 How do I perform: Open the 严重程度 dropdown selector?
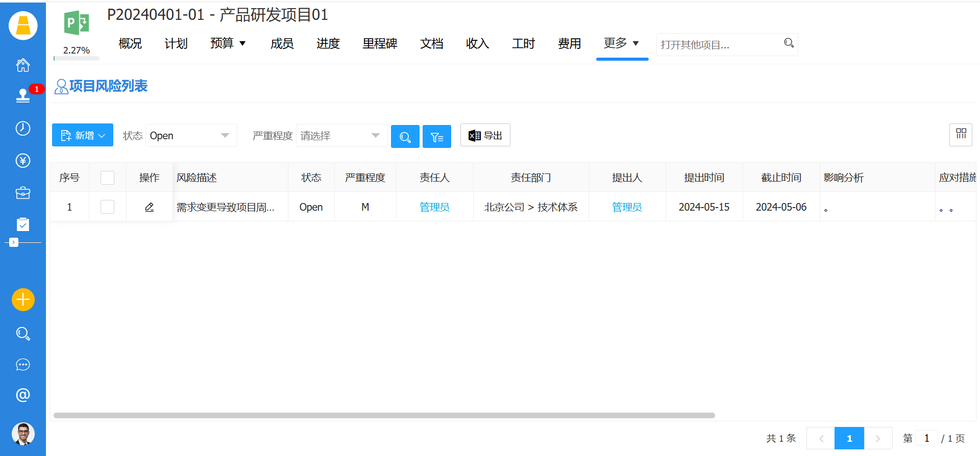point(341,136)
